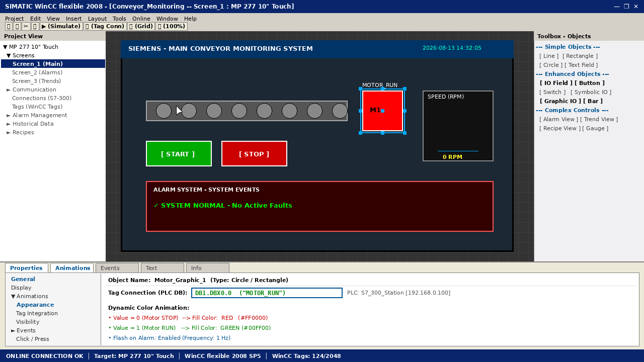Pick Gauge control in Toolbox

pos(595,128)
